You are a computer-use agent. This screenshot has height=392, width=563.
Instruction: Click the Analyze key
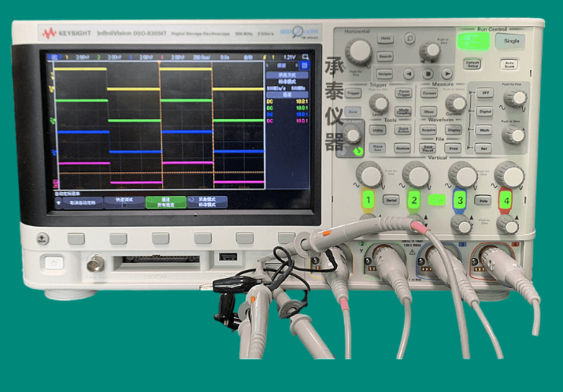402,148
